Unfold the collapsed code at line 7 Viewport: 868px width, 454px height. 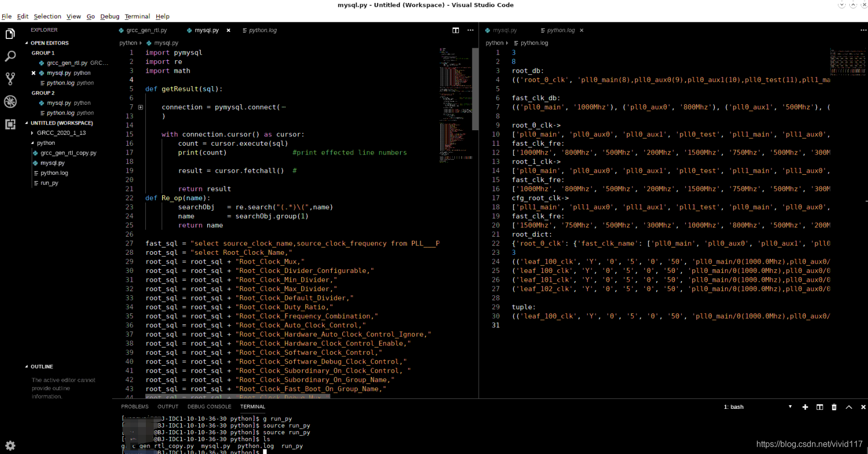click(x=140, y=107)
